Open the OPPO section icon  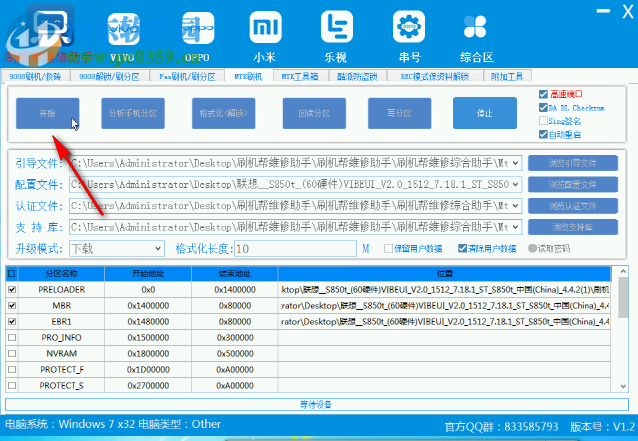click(x=198, y=28)
